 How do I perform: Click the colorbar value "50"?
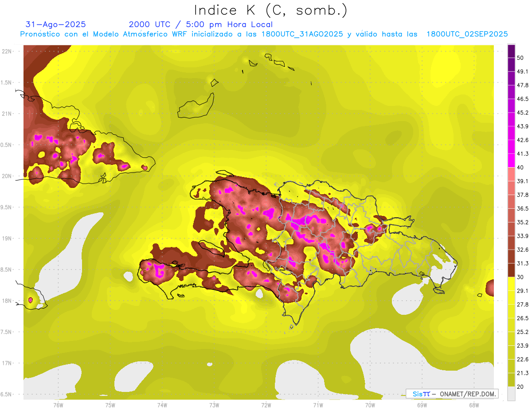pyautogui.click(x=521, y=58)
